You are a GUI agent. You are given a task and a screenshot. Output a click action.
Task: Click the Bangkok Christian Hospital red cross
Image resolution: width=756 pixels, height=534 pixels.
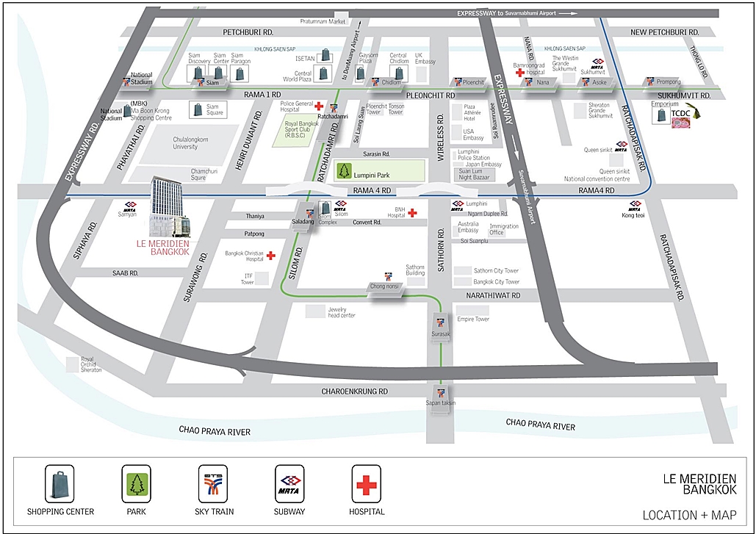tap(270, 256)
